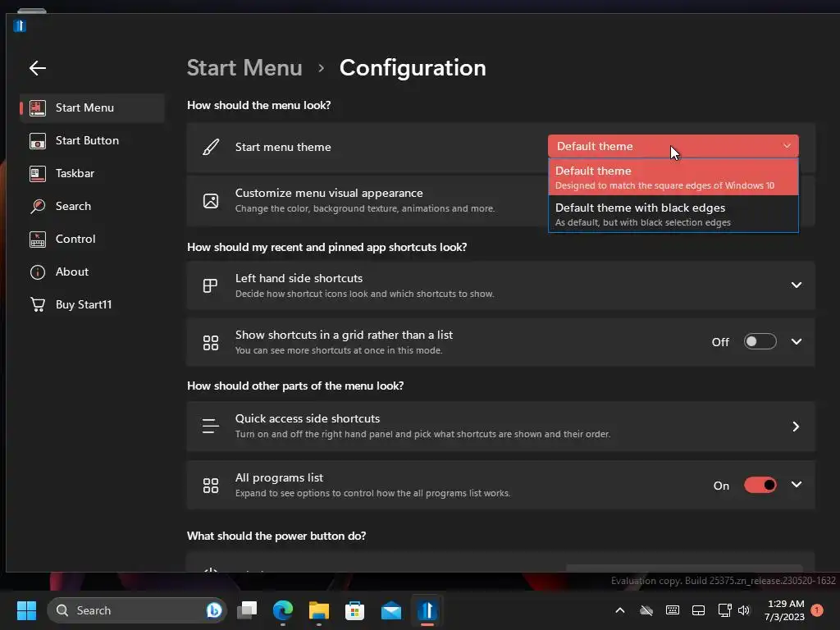Open Microsoft Store from taskbar
840x630 pixels.
(x=354, y=610)
